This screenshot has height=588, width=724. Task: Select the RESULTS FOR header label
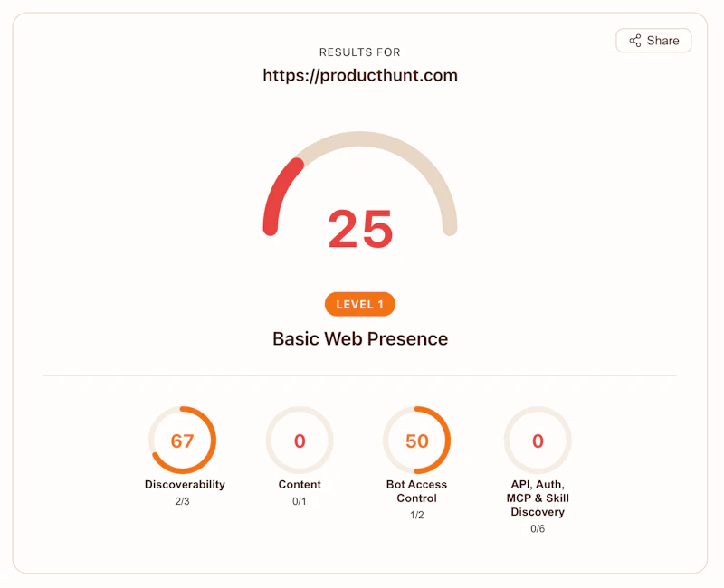(360, 52)
